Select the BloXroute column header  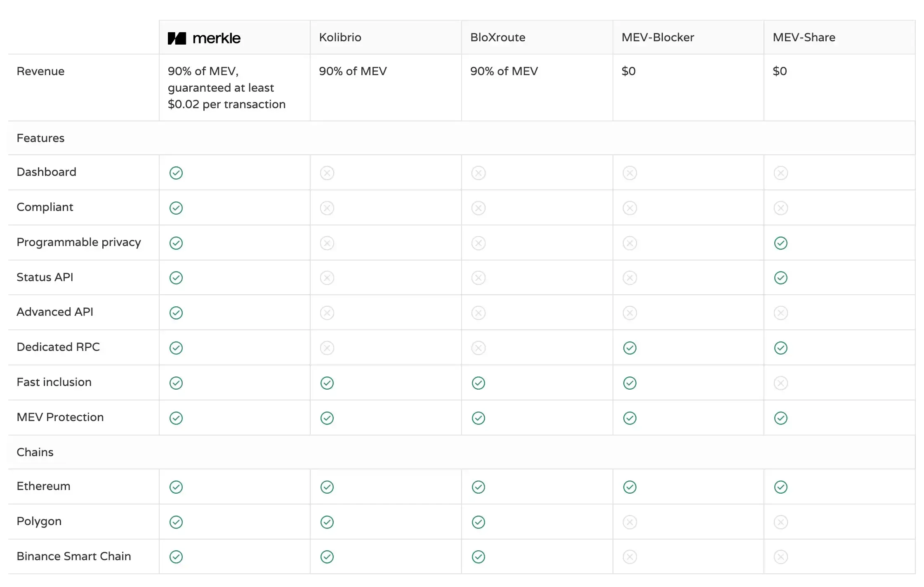(497, 38)
